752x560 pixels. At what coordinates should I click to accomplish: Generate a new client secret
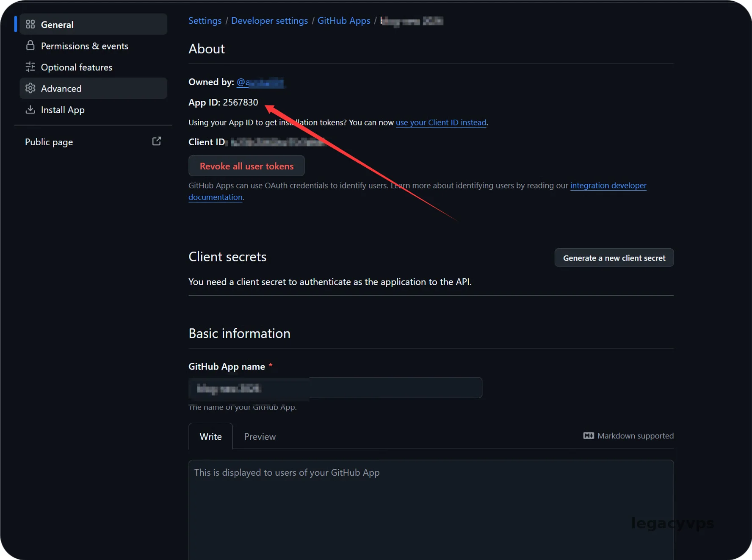coord(614,258)
